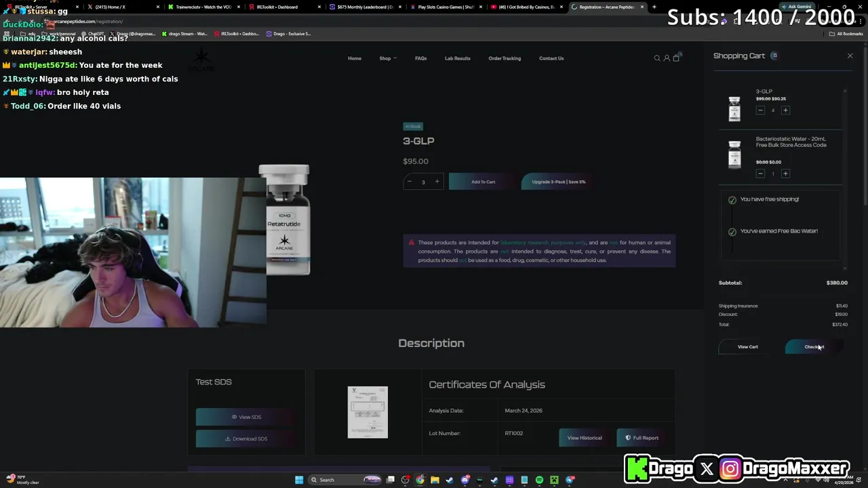Open Minecraft creeper icon on taskbar
868x488 pixels.
[554, 480]
